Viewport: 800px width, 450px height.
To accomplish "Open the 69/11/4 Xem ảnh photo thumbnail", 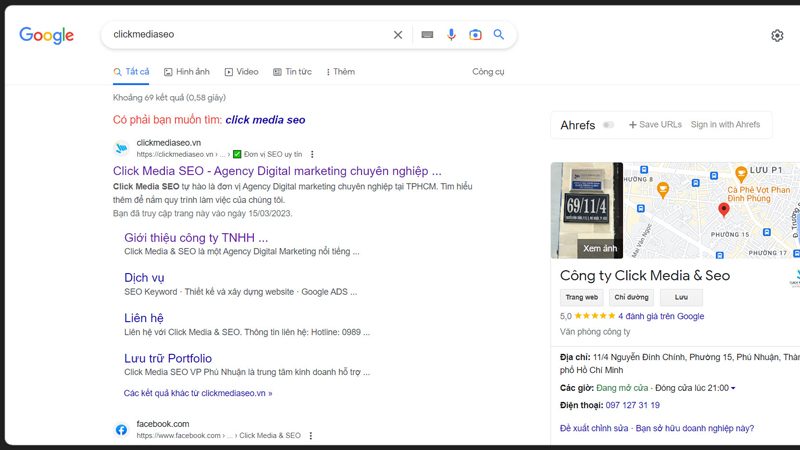I will (x=587, y=210).
